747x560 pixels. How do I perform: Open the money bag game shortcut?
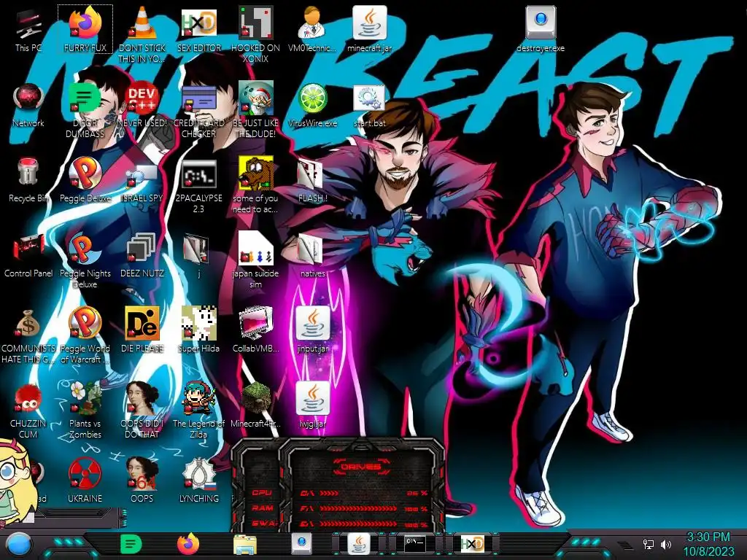pyautogui.click(x=28, y=336)
